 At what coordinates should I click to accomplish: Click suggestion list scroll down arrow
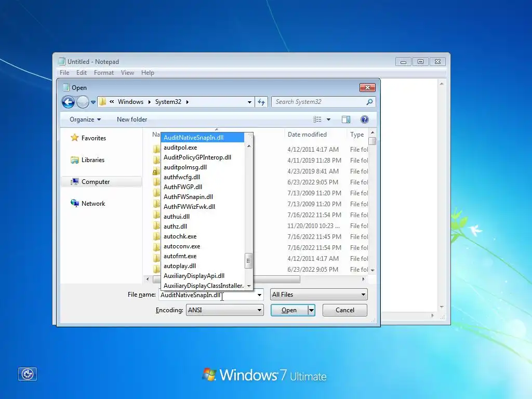[x=249, y=286]
